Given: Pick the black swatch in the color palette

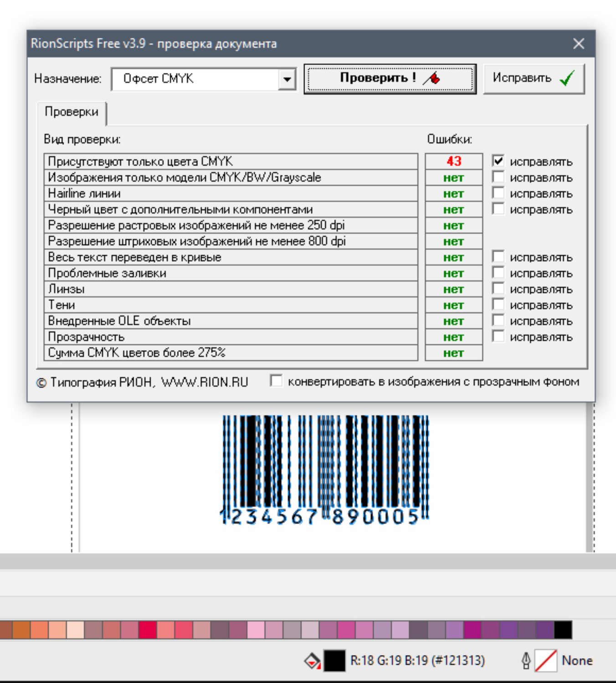Looking at the screenshot, I should 563,630.
